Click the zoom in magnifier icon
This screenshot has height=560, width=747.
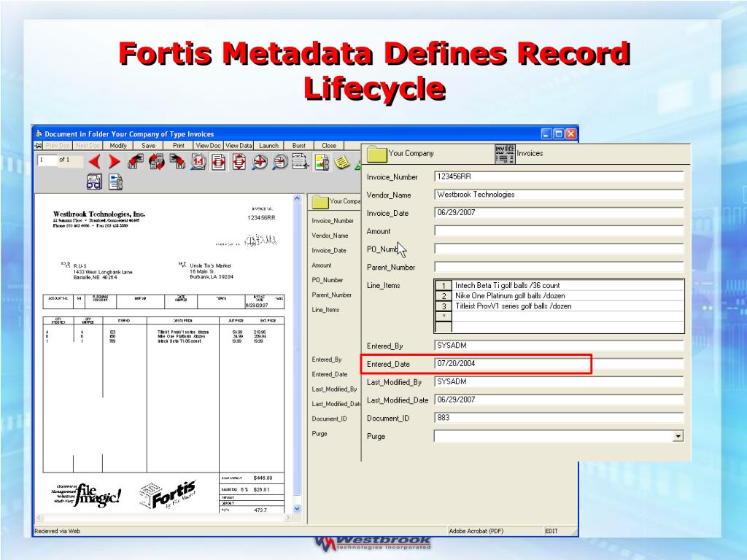(x=260, y=162)
